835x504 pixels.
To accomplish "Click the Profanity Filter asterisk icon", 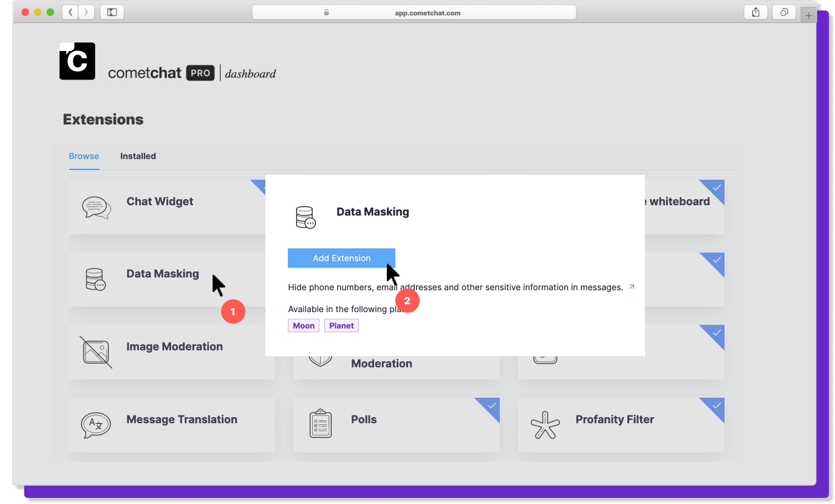I will point(545,425).
